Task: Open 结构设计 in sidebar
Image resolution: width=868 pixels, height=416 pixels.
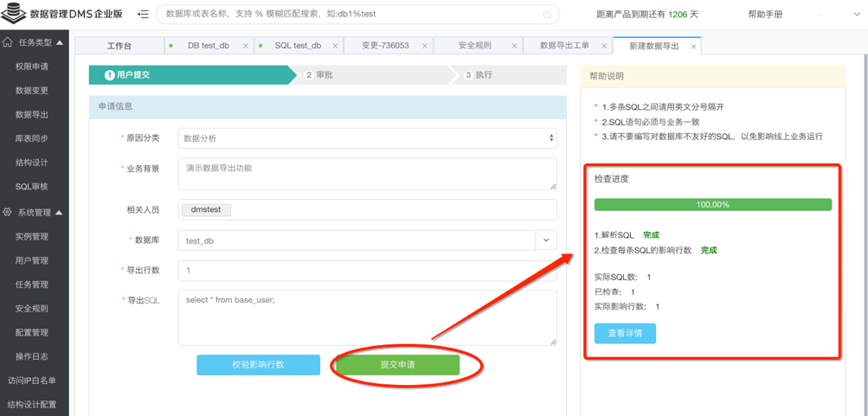Action: [31, 163]
